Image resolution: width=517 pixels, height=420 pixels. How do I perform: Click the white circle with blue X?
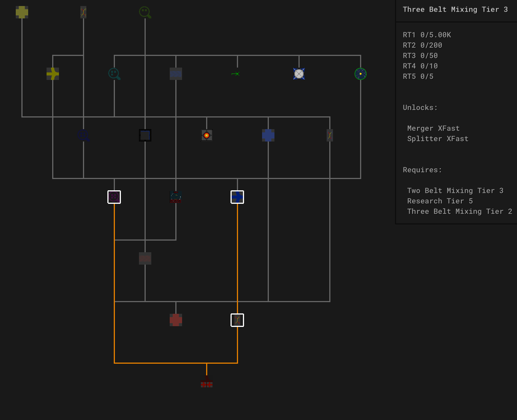coord(299,74)
